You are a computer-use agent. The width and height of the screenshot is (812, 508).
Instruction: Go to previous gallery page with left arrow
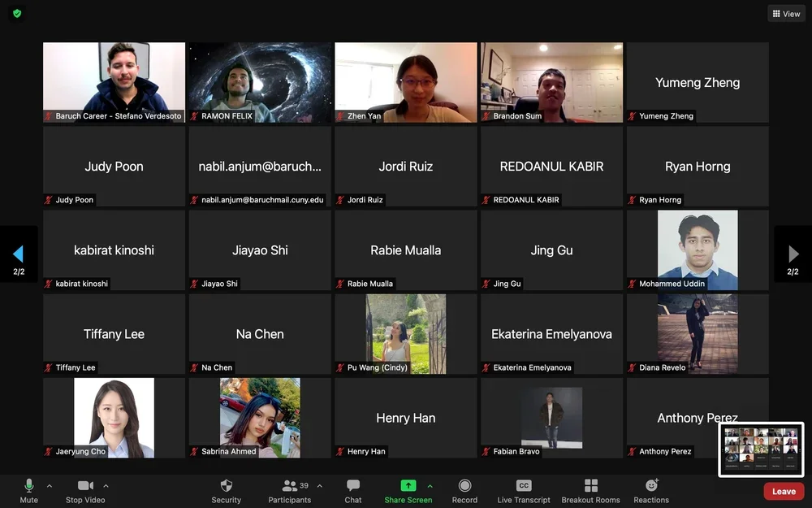coord(18,254)
